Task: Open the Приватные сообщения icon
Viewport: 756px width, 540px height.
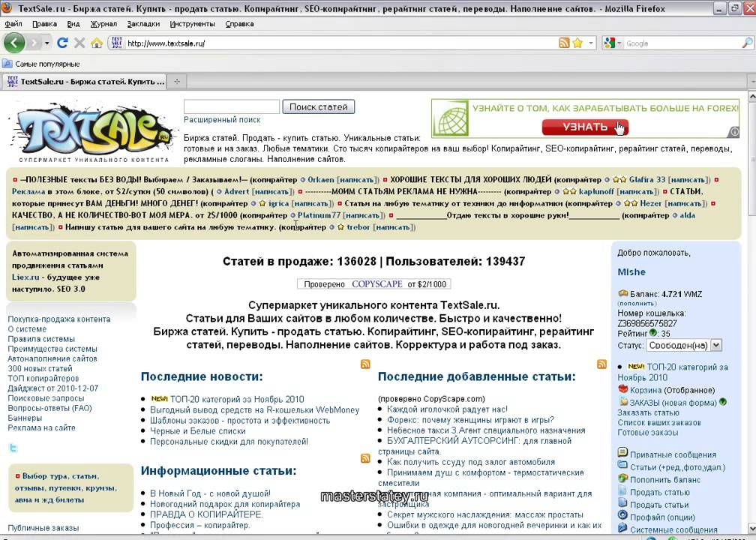Action: pyautogui.click(x=623, y=452)
